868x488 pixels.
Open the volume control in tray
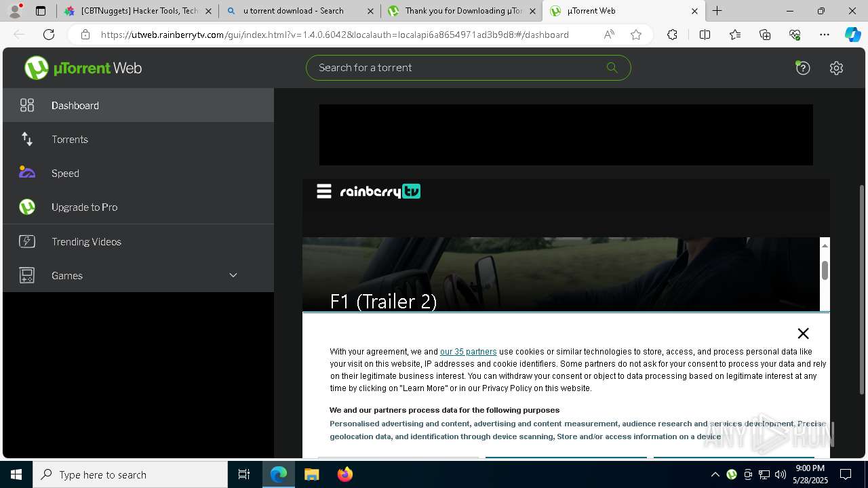[780, 474]
